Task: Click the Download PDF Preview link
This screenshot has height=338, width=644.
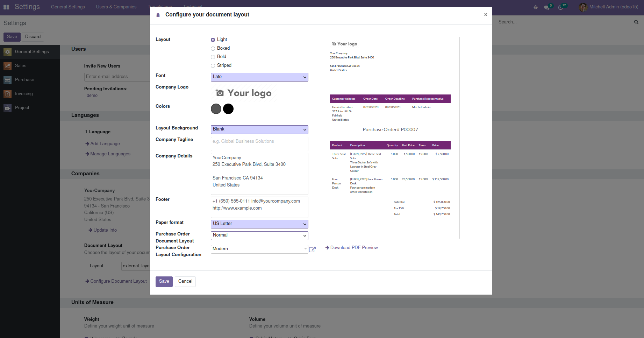Action: pos(354,248)
